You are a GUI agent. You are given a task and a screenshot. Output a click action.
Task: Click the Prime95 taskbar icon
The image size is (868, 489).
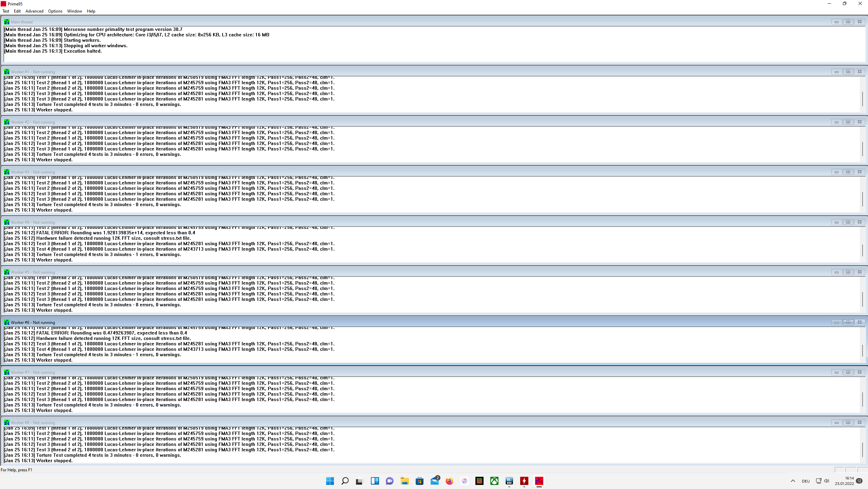pyautogui.click(x=539, y=481)
